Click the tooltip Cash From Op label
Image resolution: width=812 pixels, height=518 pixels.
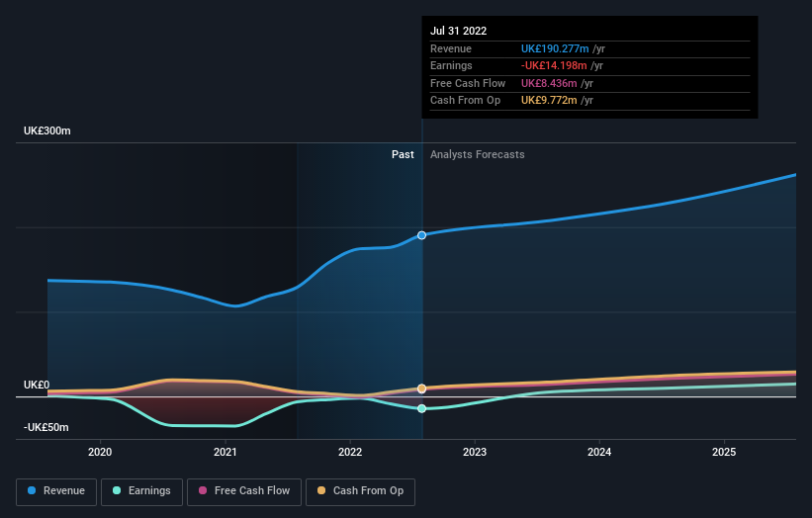pos(465,101)
